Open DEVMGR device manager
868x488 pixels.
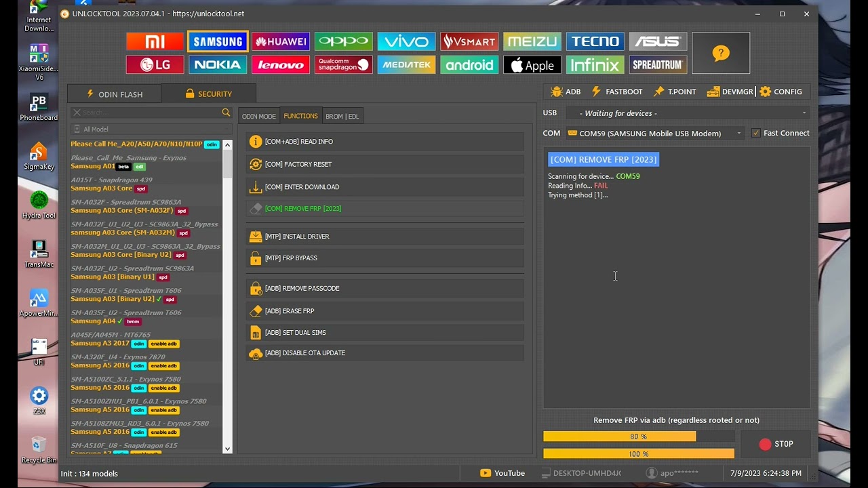730,91
